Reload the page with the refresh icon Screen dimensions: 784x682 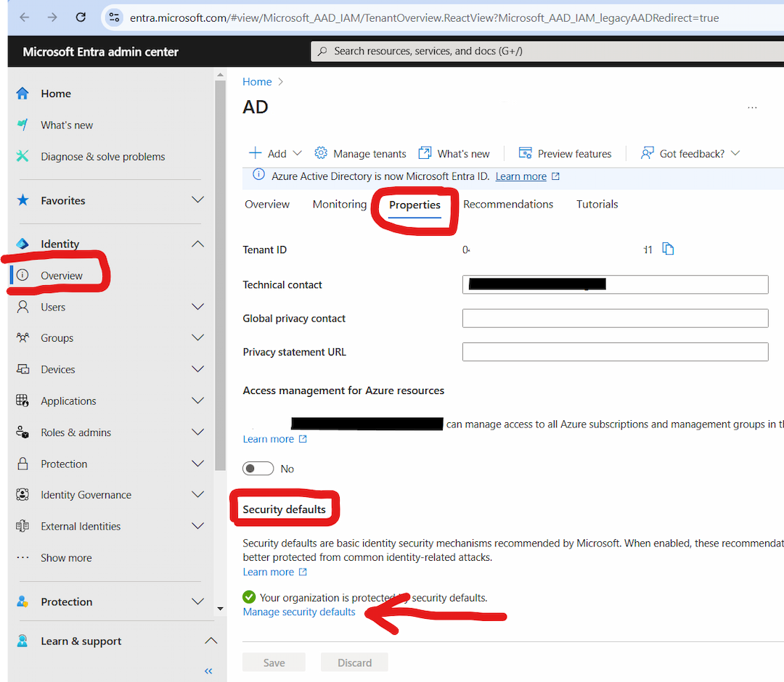(81, 17)
